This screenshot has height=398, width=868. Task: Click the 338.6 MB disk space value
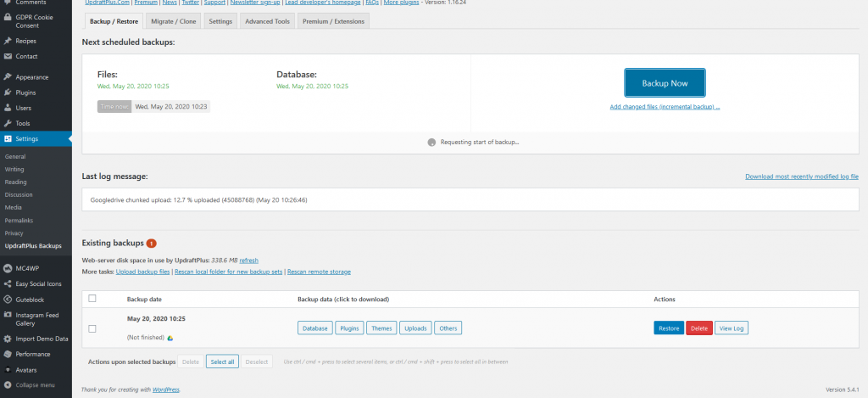tap(224, 260)
